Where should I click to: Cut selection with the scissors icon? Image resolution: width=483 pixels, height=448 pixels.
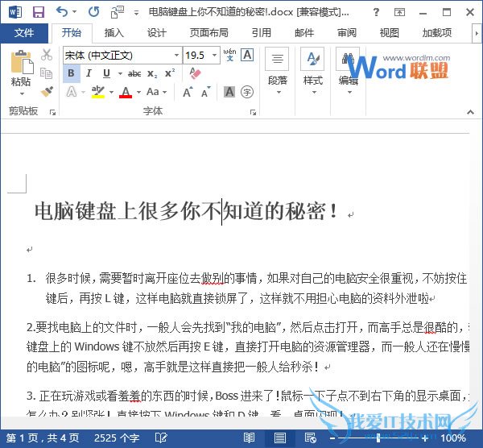coord(47,55)
